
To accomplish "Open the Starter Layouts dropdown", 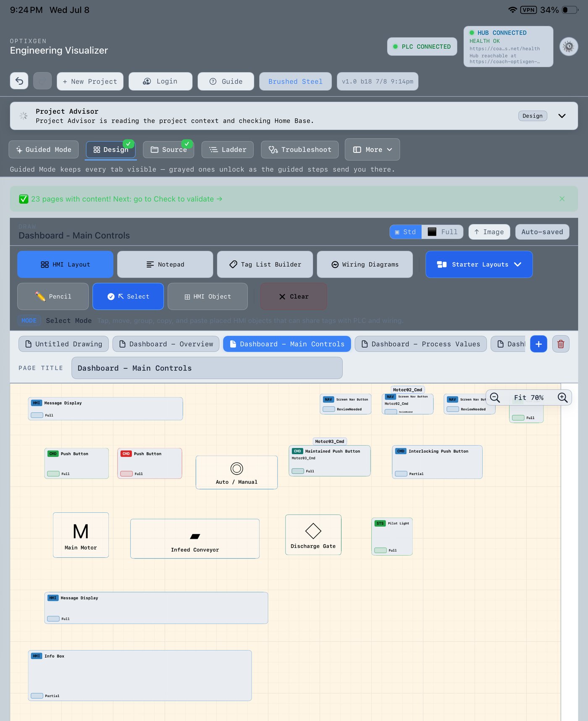I will 479,264.
